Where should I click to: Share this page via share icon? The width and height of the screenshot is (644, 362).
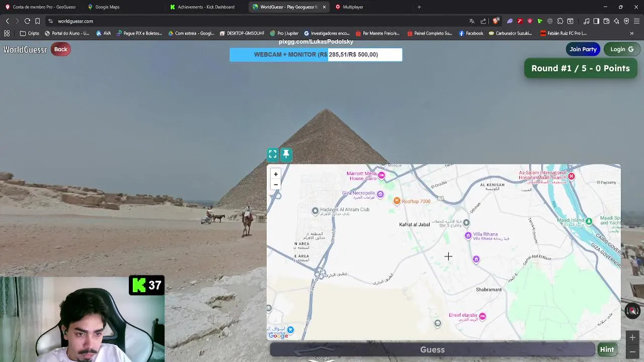(x=484, y=21)
